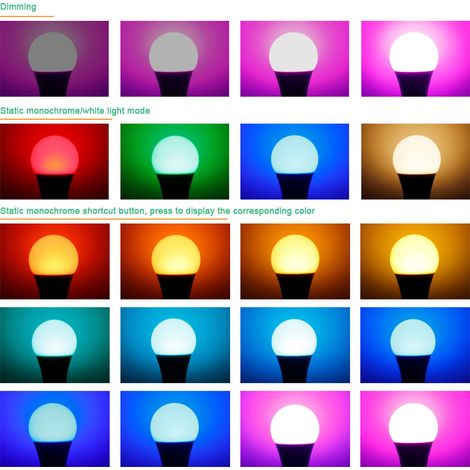Click the "Dimming" heading text

[18, 7]
